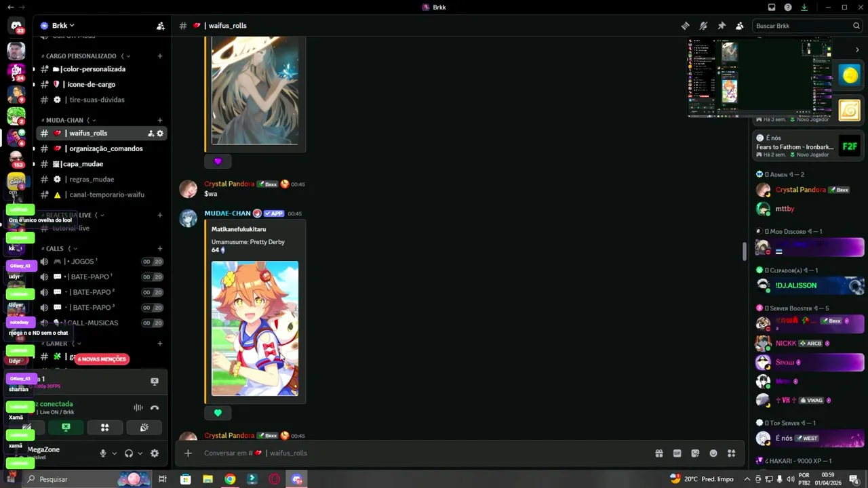Toggle notification settings bell in header

(703, 26)
